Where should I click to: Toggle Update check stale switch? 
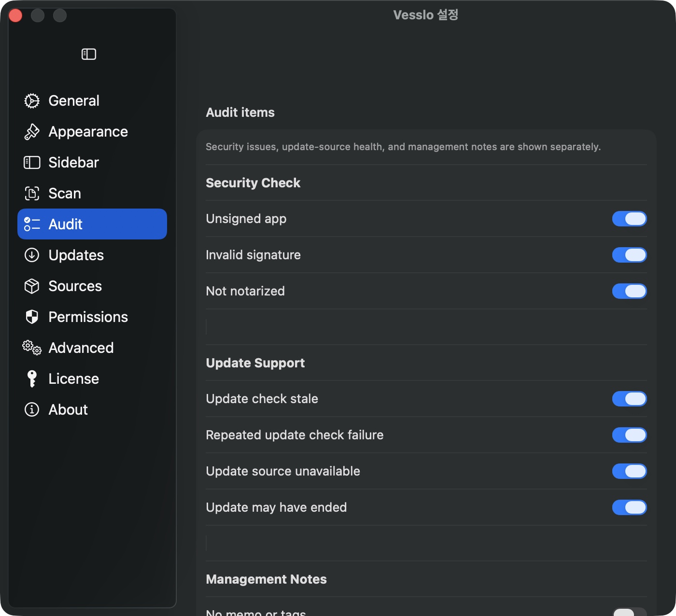pos(629,399)
